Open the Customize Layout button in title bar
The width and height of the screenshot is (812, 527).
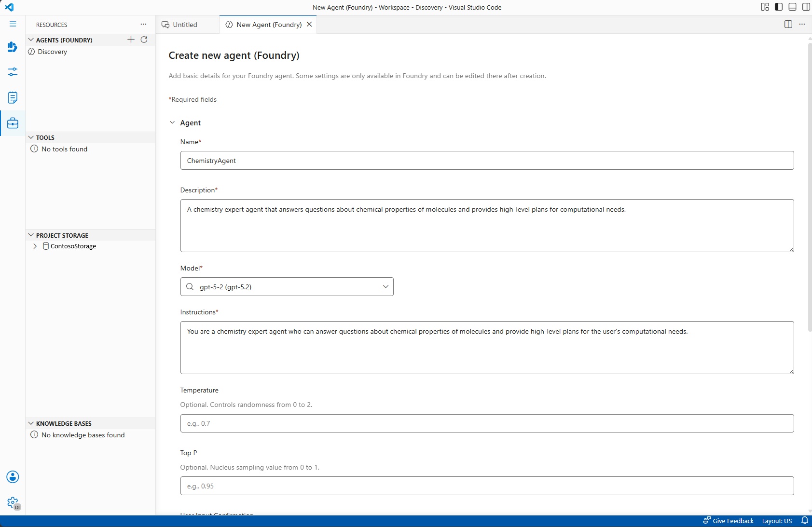(765, 7)
